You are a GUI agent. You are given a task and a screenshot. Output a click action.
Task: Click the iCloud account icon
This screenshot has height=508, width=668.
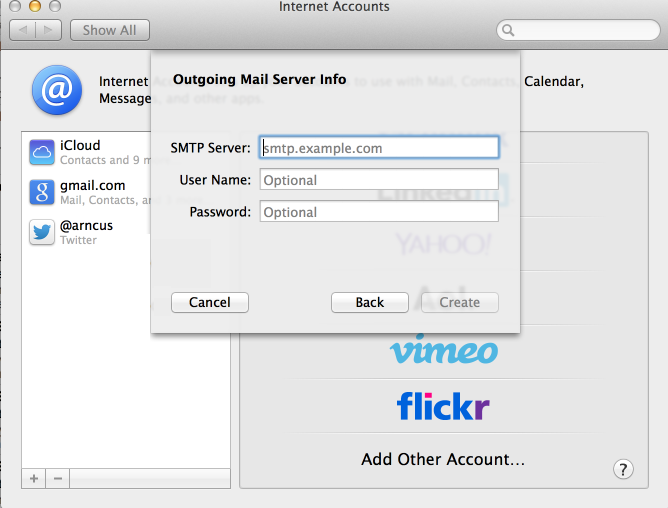tap(42, 152)
